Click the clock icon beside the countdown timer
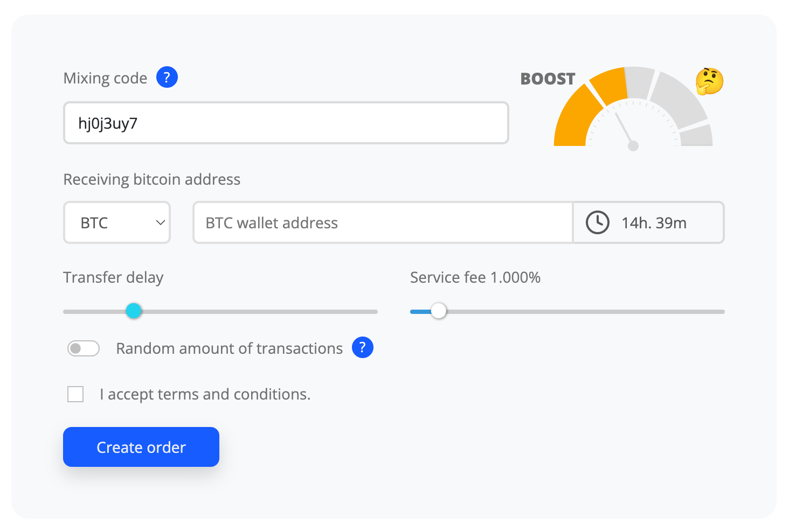 (x=597, y=222)
